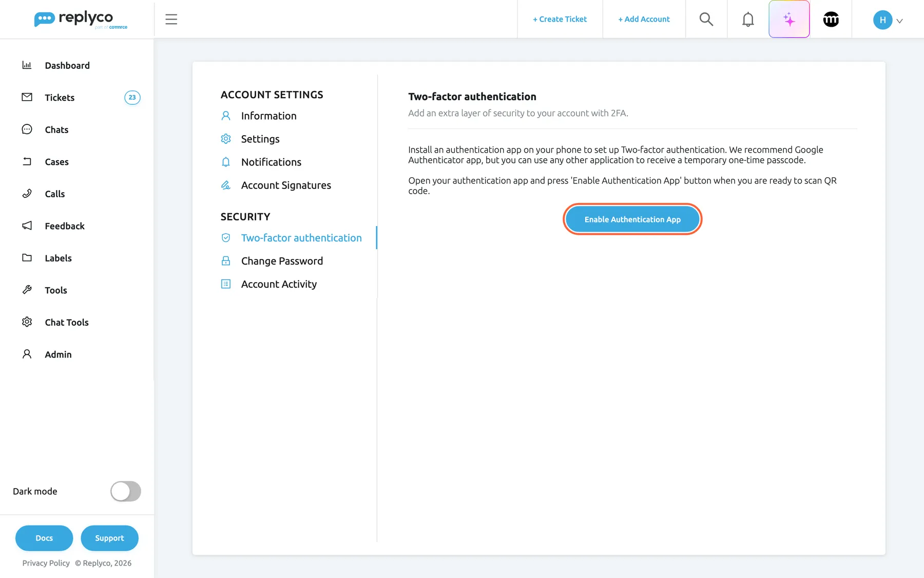The width and height of the screenshot is (924, 578).
Task: Click the search magnifier icon
Action: (x=706, y=20)
